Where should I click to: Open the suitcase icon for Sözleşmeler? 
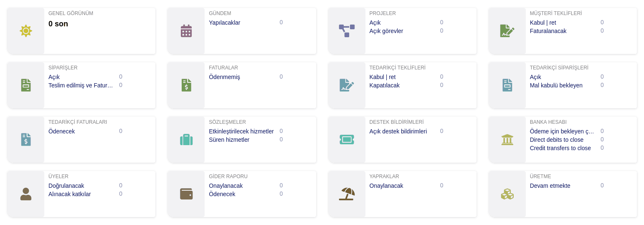(x=186, y=140)
